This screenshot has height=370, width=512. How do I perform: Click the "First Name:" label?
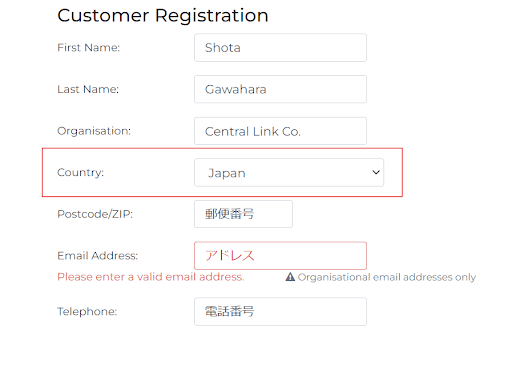tap(89, 48)
